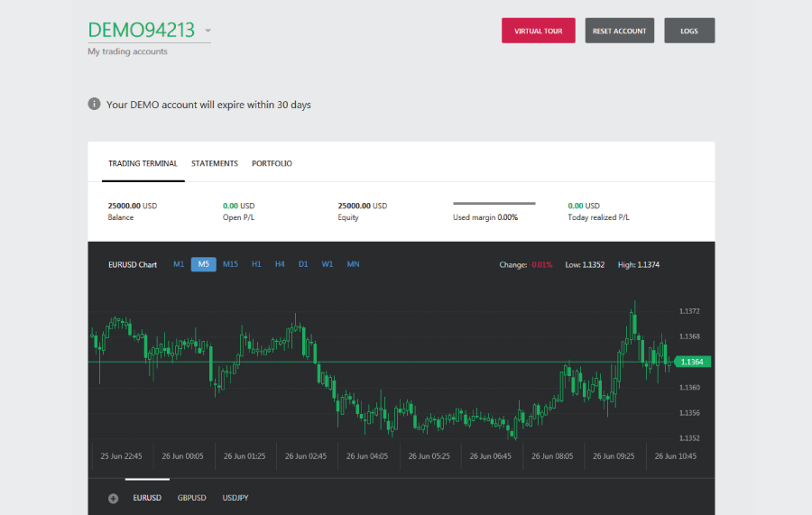The height and width of the screenshot is (515, 812).
Task: Click the 1.1364 current price marker
Action: (x=692, y=362)
